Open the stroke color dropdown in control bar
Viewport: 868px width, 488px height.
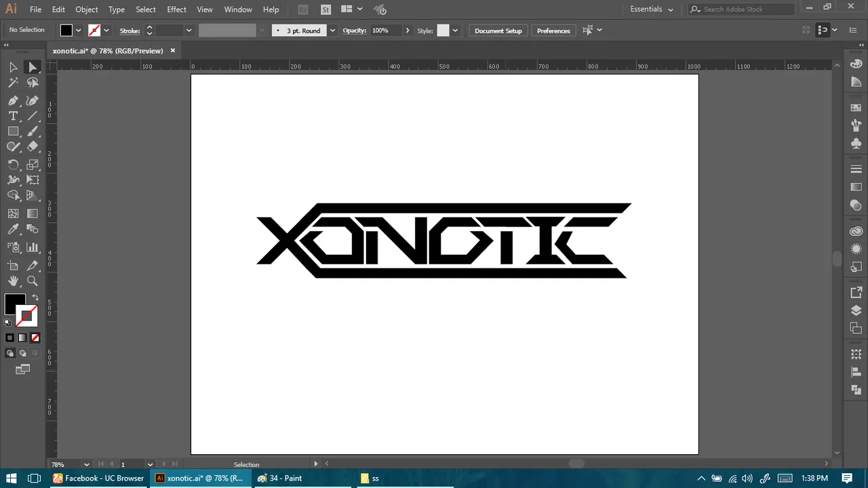(x=106, y=30)
